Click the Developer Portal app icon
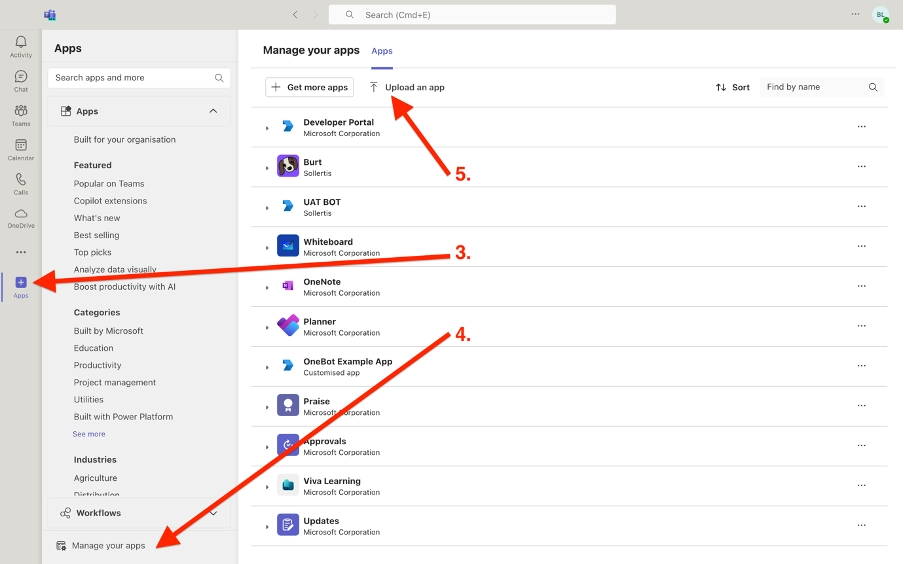The image size is (904, 564). click(x=288, y=126)
